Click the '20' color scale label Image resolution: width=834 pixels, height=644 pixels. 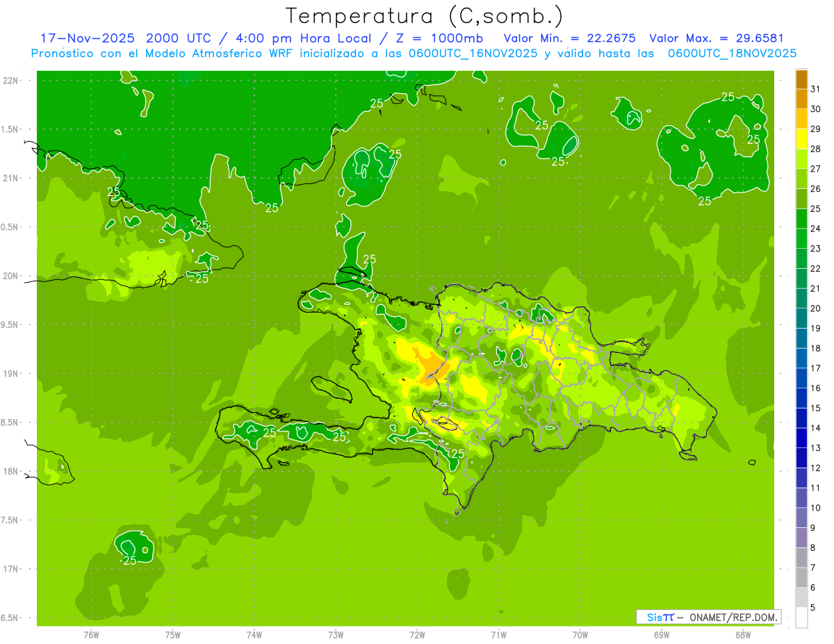click(x=816, y=308)
